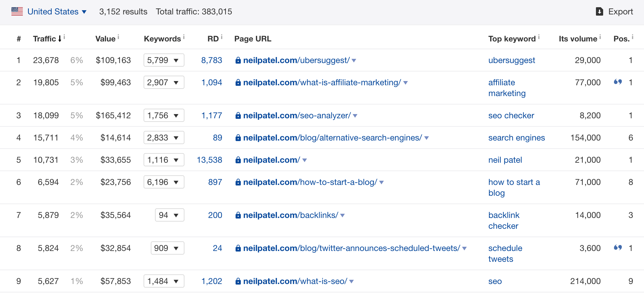Click the Export download icon
The image size is (644, 293).
[x=599, y=12]
